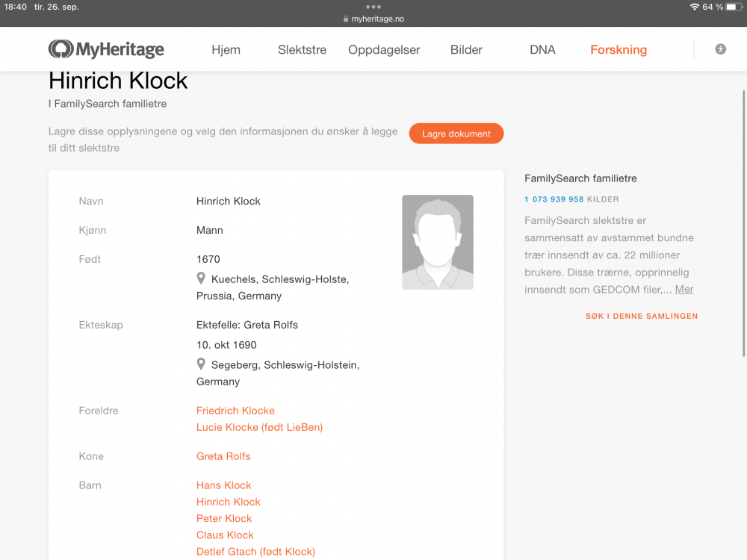This screenshot has height=560, width=747.
Task: Open wife Greta Rolfs link
Action: click(x=223, y=456)
